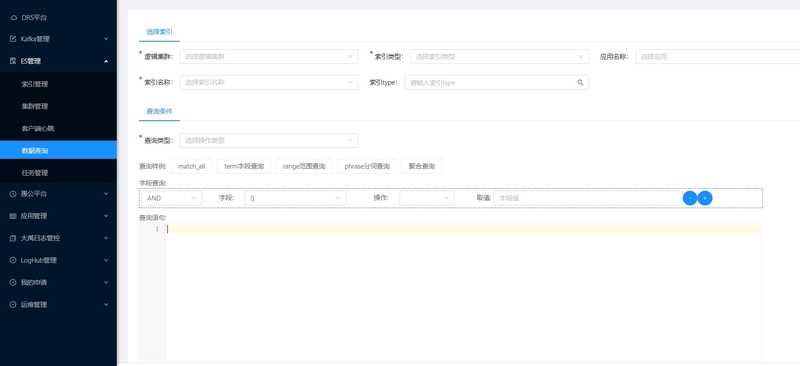800x366 pixels.
Task: Click the check-circle icon beside LogHub管理
Action: click(x=13, y=260)
